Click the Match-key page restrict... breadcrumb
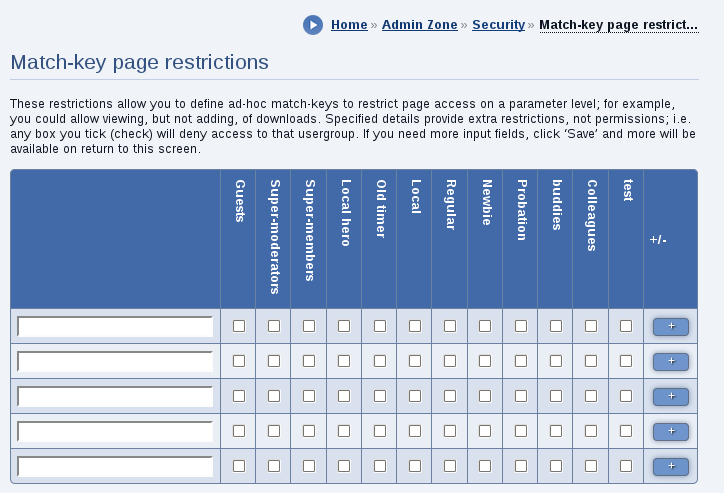Viewport: 724px width, 493px height. pyautogui.click(x=619, y=25)
